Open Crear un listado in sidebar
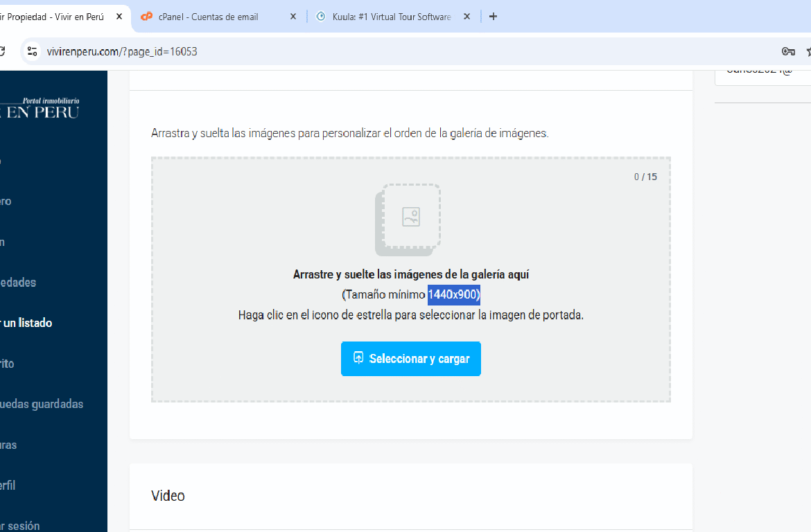 pos(26,323)
